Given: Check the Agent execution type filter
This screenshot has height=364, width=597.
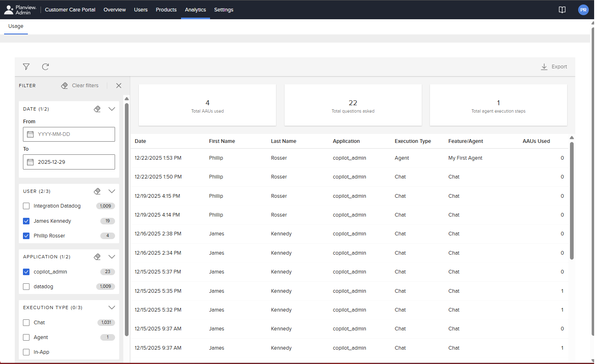Looking at the screenshot, I should (26, 337).
